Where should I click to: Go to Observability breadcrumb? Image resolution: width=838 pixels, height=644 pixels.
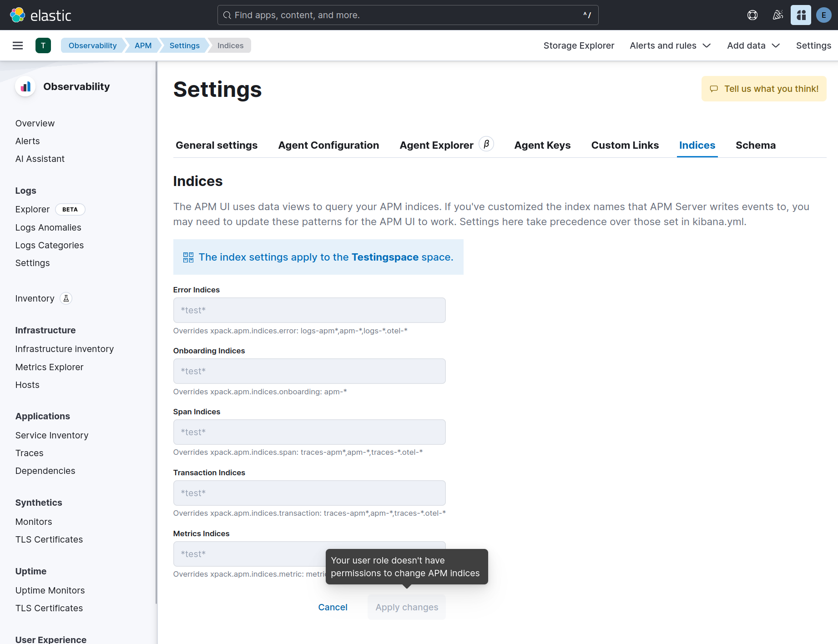coord(92,45)
